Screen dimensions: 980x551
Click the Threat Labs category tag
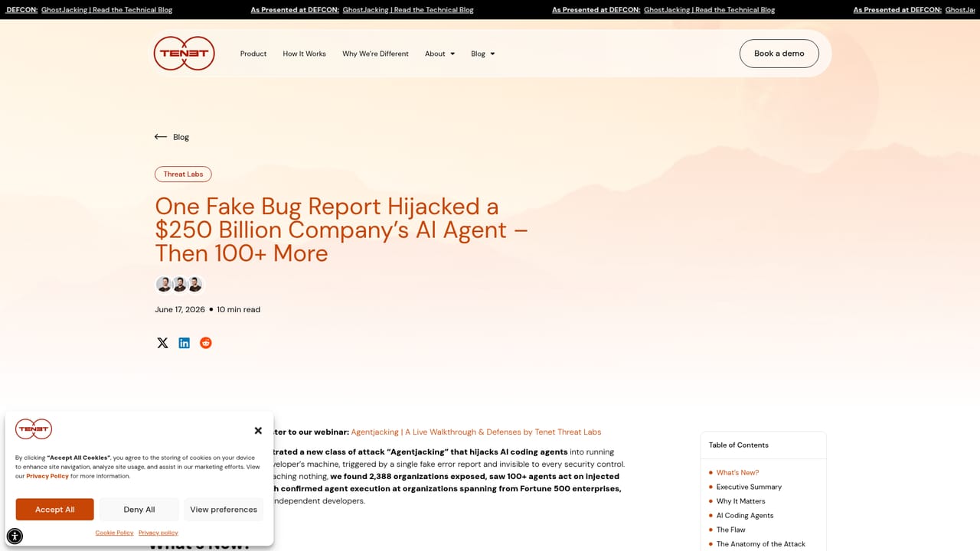[x=183, y=174]
